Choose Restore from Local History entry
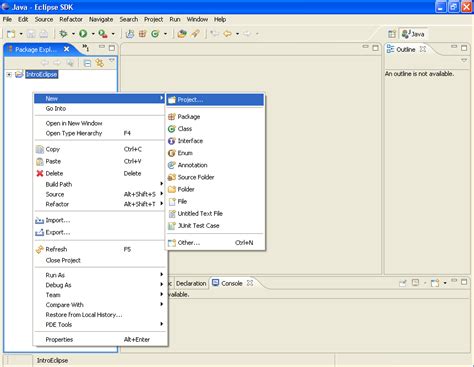This screenshot has width=474, height=367. click(100, 315)
